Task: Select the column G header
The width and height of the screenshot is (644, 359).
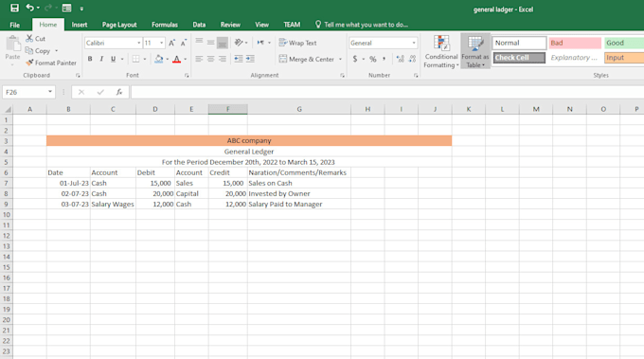Action: (x=299, y=109)
